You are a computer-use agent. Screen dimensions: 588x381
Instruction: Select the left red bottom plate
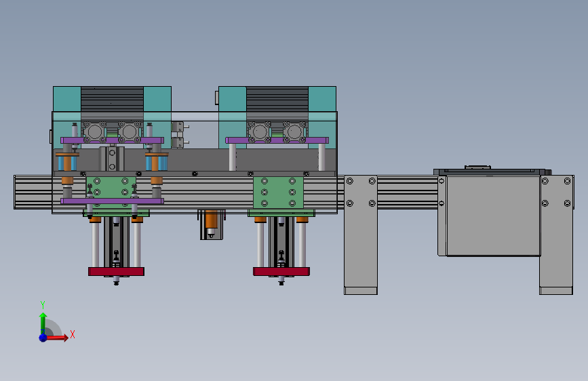pyautogui.click(x=116, y=271)
